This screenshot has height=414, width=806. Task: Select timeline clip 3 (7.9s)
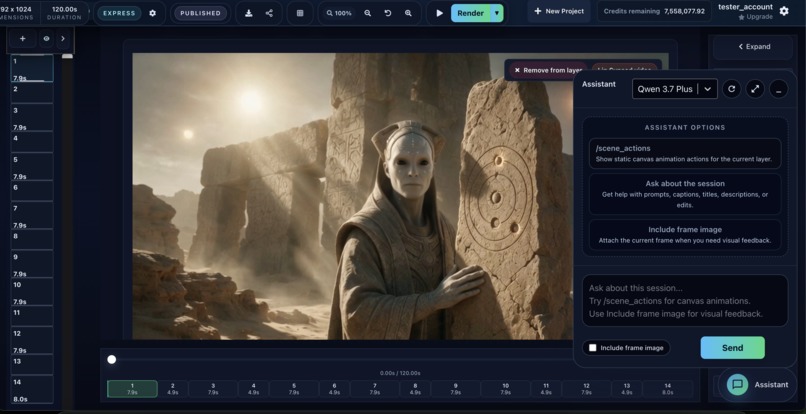[x=213, y=389]
